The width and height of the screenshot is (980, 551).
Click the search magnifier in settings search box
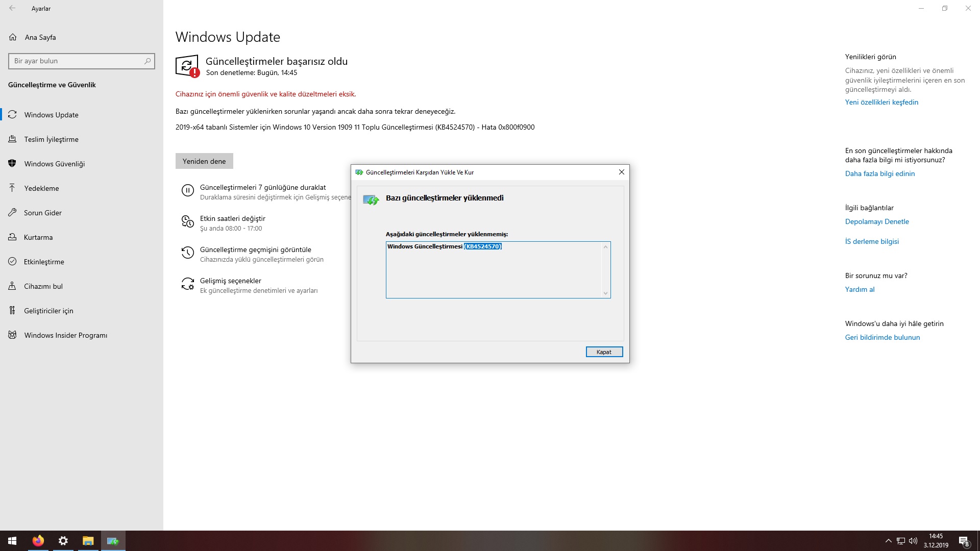pos(148,61)
